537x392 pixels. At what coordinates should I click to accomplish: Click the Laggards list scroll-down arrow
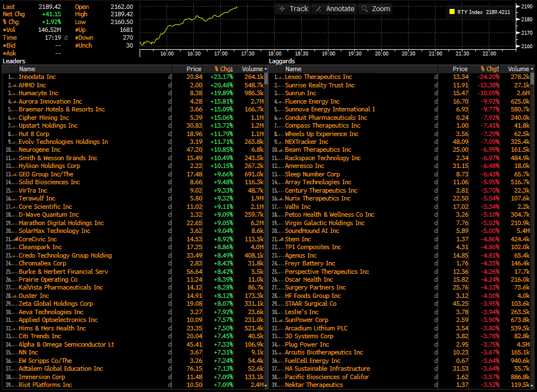tap(532, 385)
